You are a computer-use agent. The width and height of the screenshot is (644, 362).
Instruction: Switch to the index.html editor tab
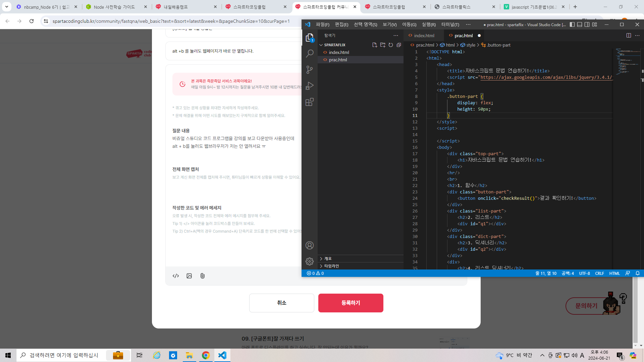click(424, 36)
